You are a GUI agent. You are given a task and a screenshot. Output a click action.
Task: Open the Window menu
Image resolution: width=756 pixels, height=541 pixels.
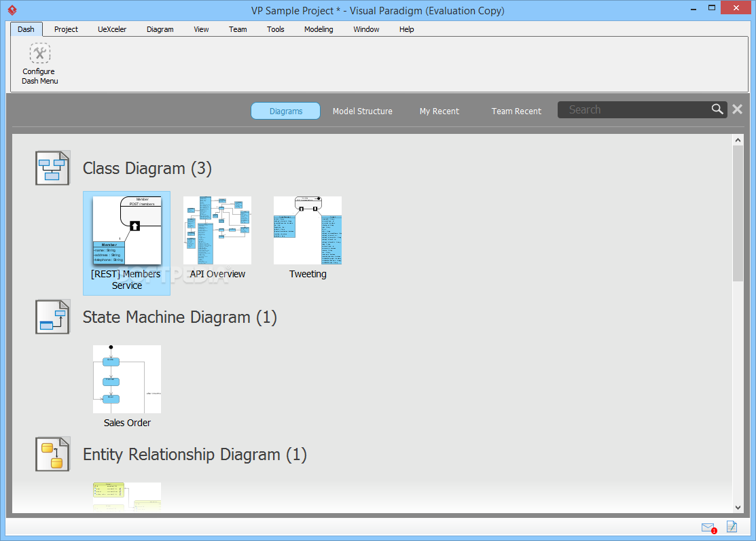coord(366,29)
